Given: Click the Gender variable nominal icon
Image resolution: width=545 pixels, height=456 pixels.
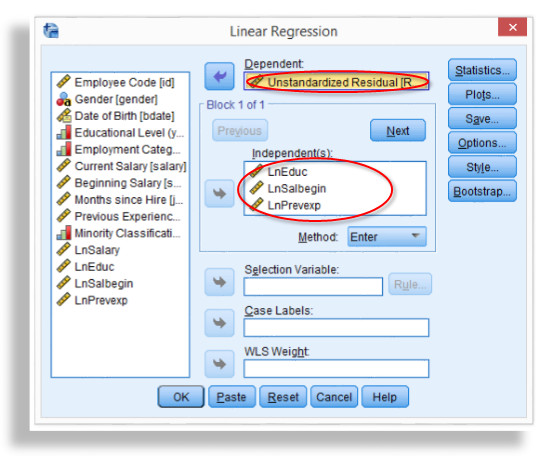Looking at the screenshot, I should pyautogui.click(x=64, y=99).
